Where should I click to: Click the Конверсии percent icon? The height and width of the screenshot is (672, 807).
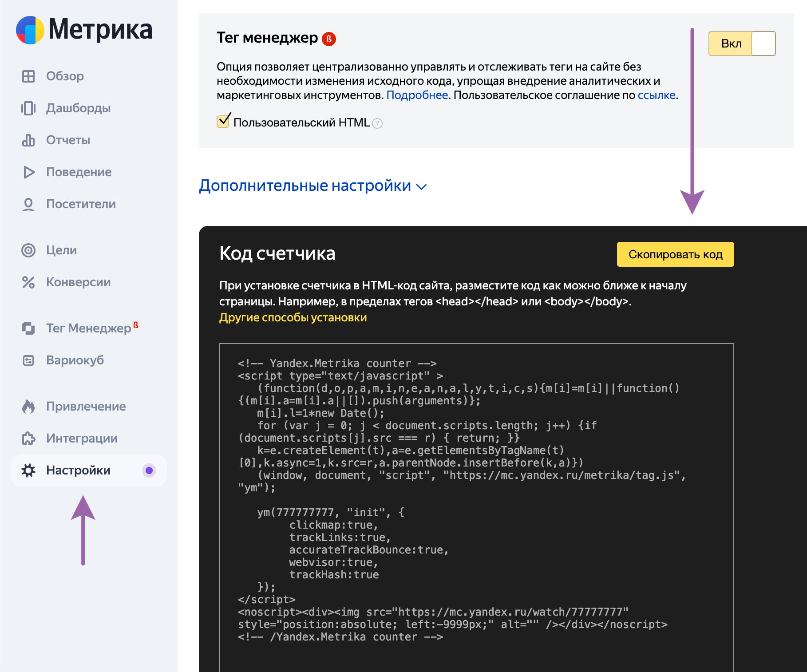click(x=29, y=282)
